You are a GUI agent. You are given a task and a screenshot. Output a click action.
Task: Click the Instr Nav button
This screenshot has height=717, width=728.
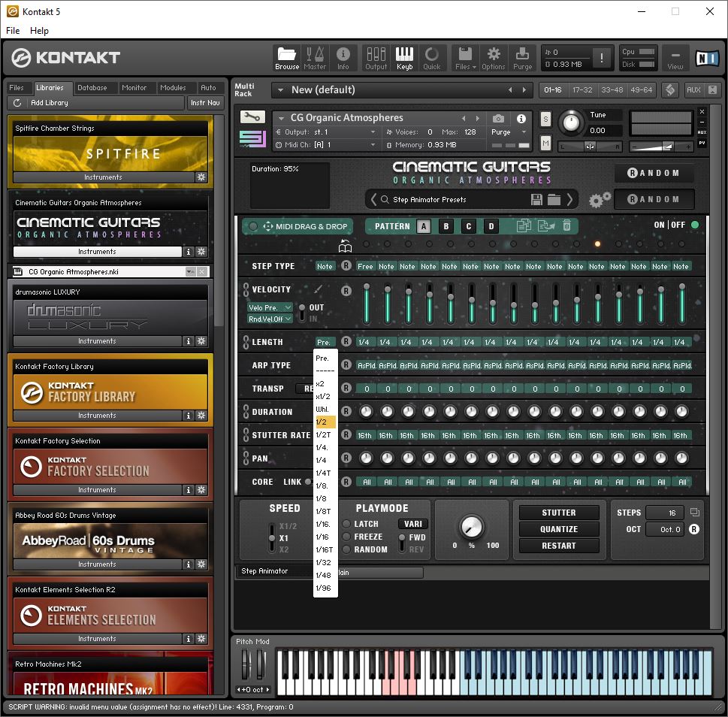pyautogui.click(x=205, y=103)
